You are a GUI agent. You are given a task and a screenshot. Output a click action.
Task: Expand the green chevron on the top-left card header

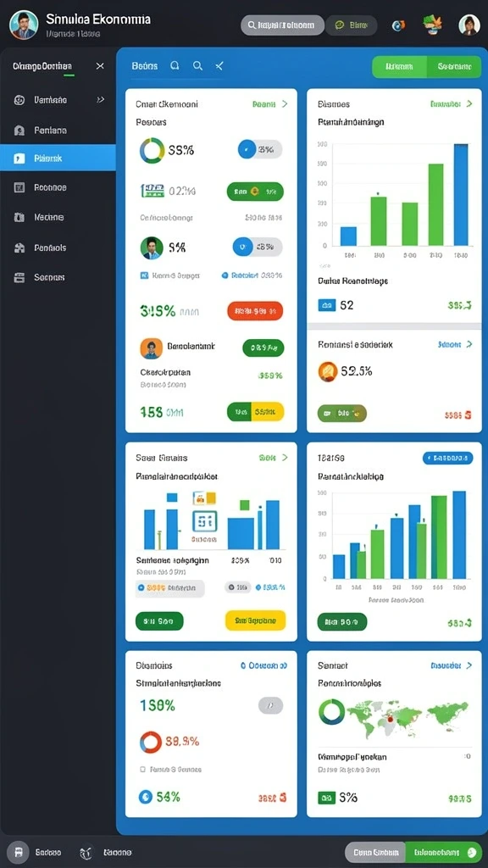[x=285, y=103]
